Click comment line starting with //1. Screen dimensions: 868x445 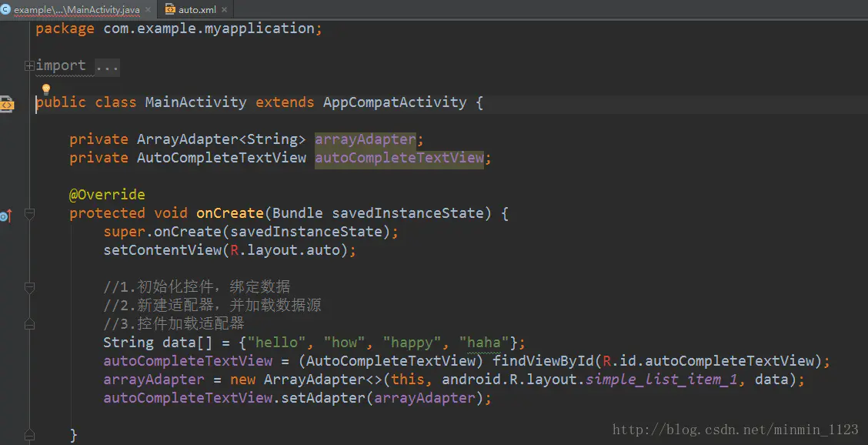[x=196, y=287]
